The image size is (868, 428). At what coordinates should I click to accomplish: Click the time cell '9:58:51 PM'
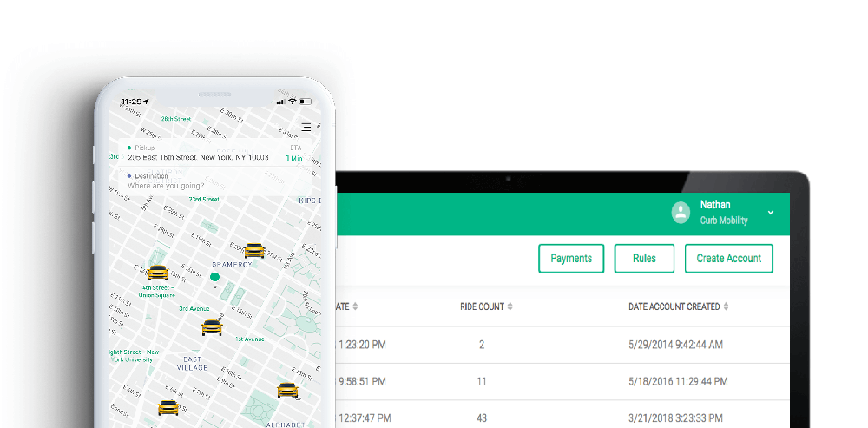[362, 381]
